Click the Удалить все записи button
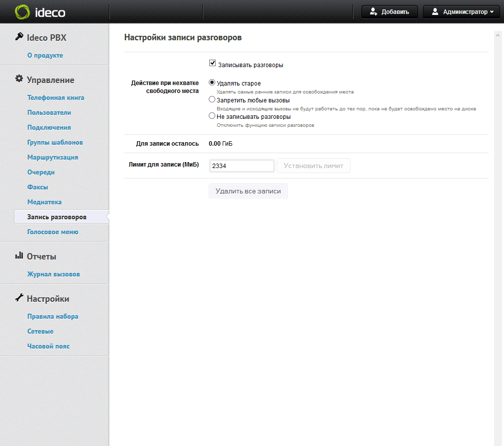This screenshot has height=446, width=504. 248,191
